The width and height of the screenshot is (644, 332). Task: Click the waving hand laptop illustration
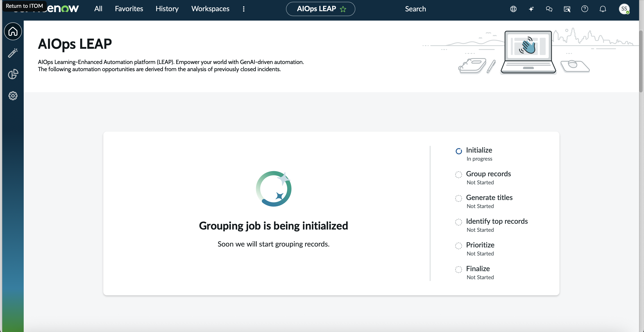point(528,52)
